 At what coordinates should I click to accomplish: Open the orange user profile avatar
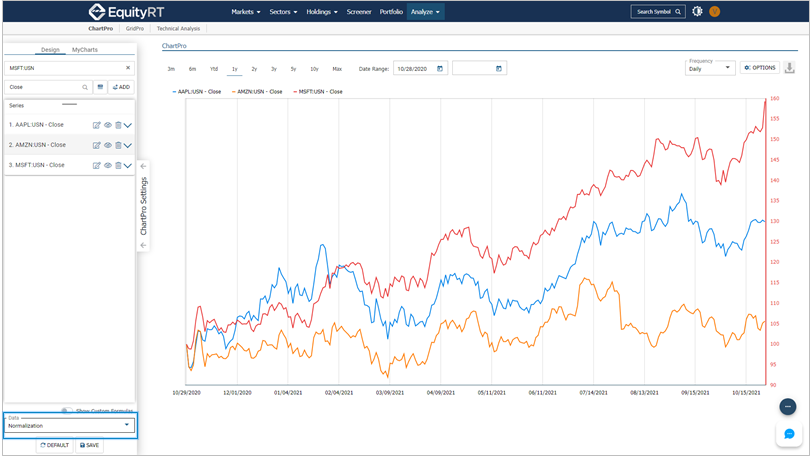click(x=714, y=11)
